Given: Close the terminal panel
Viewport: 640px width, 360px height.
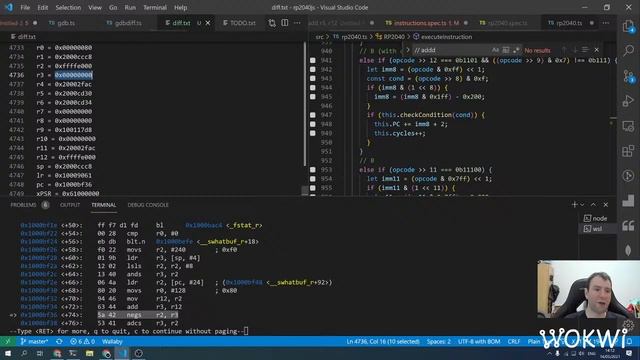Looking at the screenshot, I should point(606,204).
